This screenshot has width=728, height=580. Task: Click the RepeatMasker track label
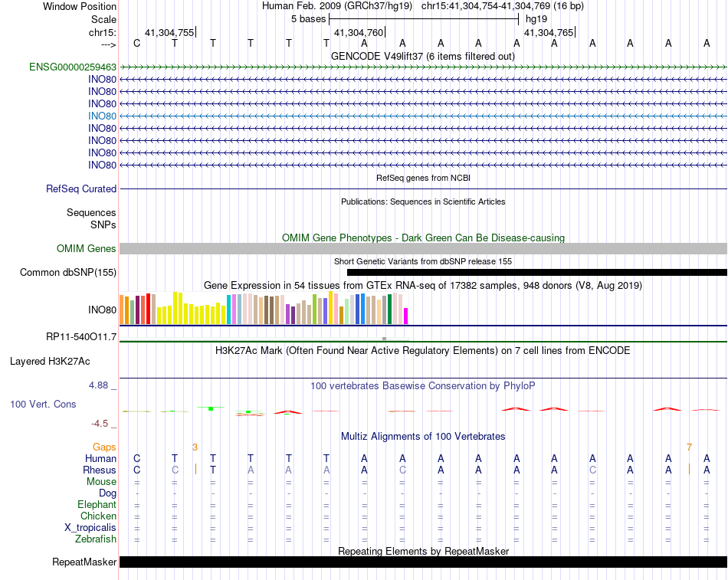pyautogui.click(x=84, y=562)
